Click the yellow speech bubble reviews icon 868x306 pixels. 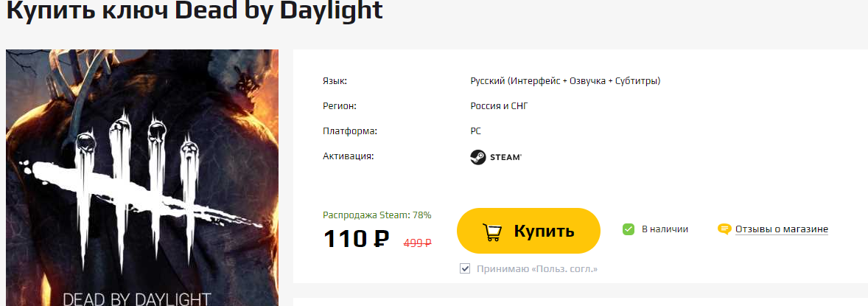click(x=724, y=229)
